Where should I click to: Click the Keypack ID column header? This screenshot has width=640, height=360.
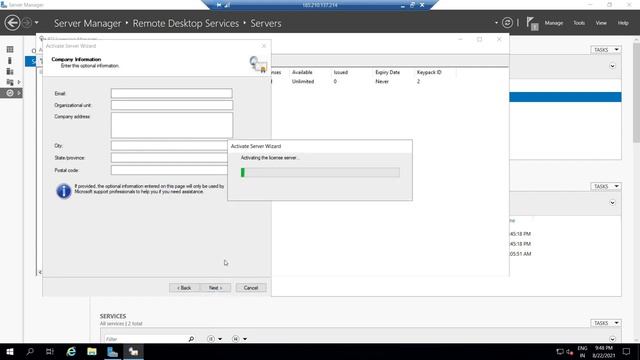tap(429, 72)
